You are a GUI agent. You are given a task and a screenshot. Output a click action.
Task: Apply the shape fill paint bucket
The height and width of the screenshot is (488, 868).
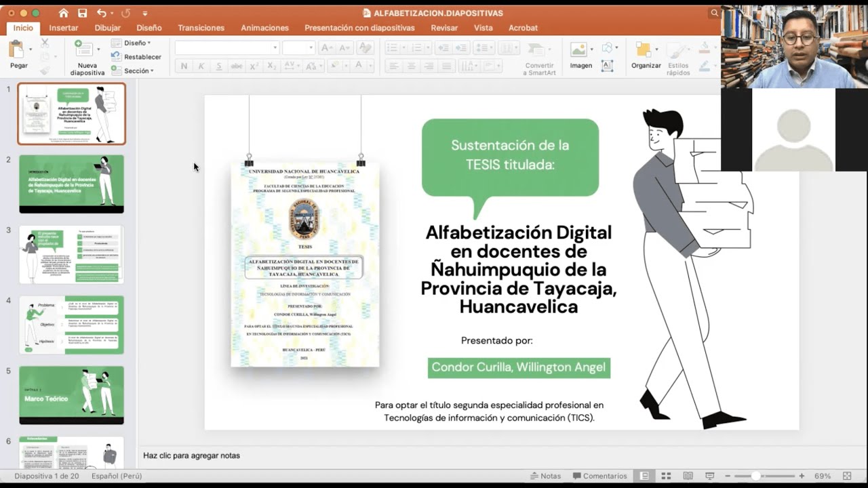coord(705,47)
